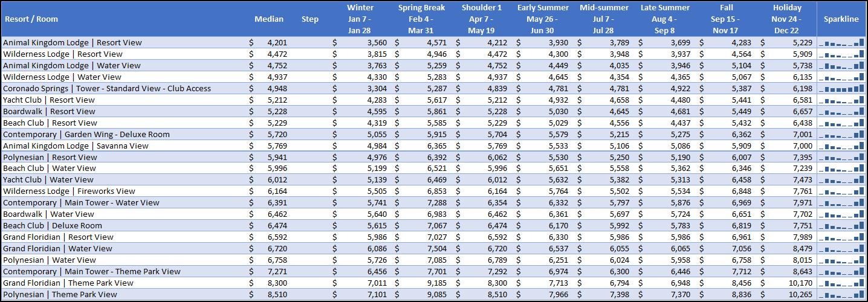Screen dimensions: 868x302
Task: Click the sparkline for Animal Kingdom Lodge Resort View
Action: (841, 42)
